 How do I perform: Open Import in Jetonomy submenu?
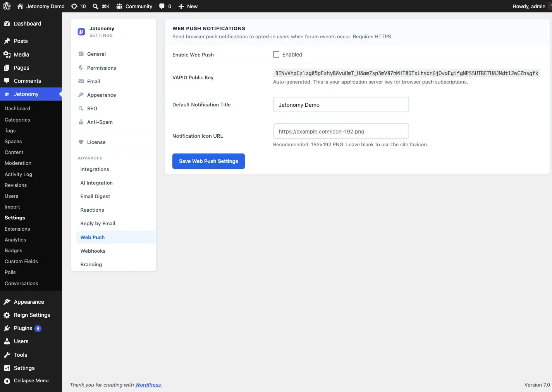tap(12, 207)
